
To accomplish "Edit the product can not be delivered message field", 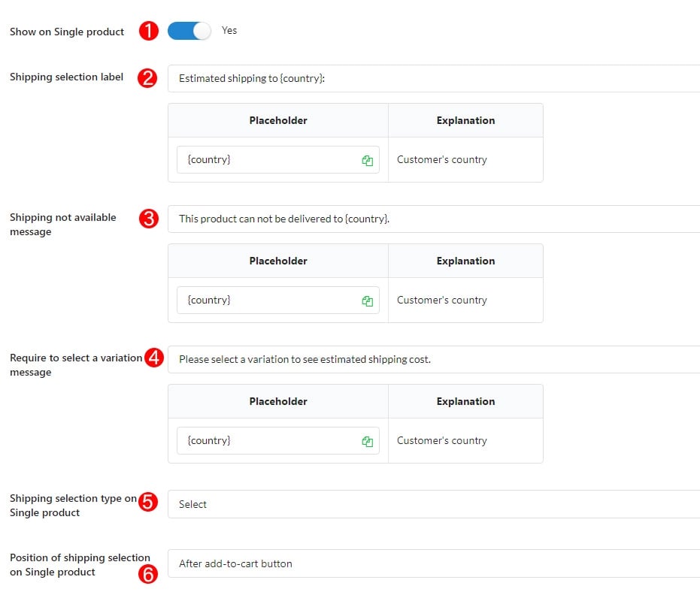I will 434,219.
